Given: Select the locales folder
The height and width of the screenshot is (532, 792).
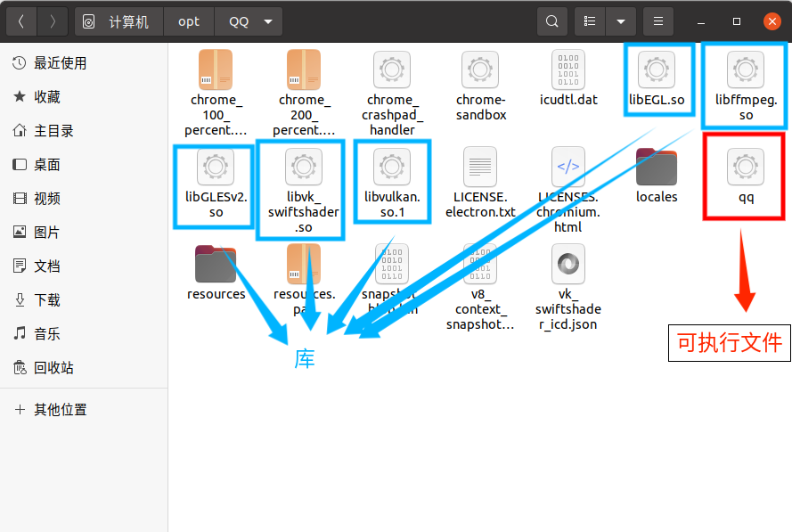Looking at the screenshot, I should pyautogui.click(x=657, y=176).
